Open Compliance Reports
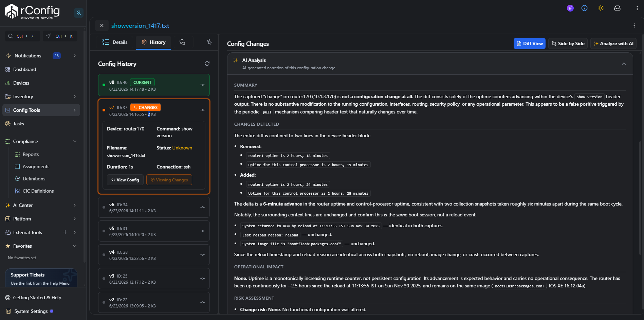Screen dimensions: 644x320 coord(31,154)
